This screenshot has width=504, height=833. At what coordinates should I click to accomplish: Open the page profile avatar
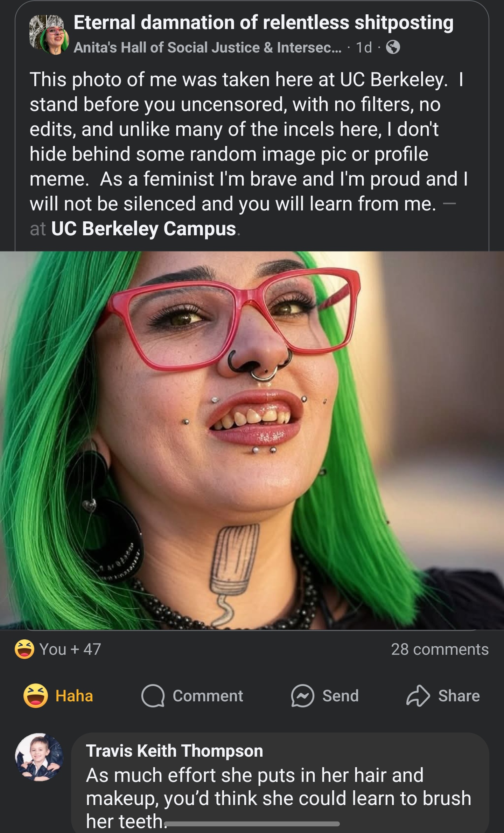coord(49,35)
